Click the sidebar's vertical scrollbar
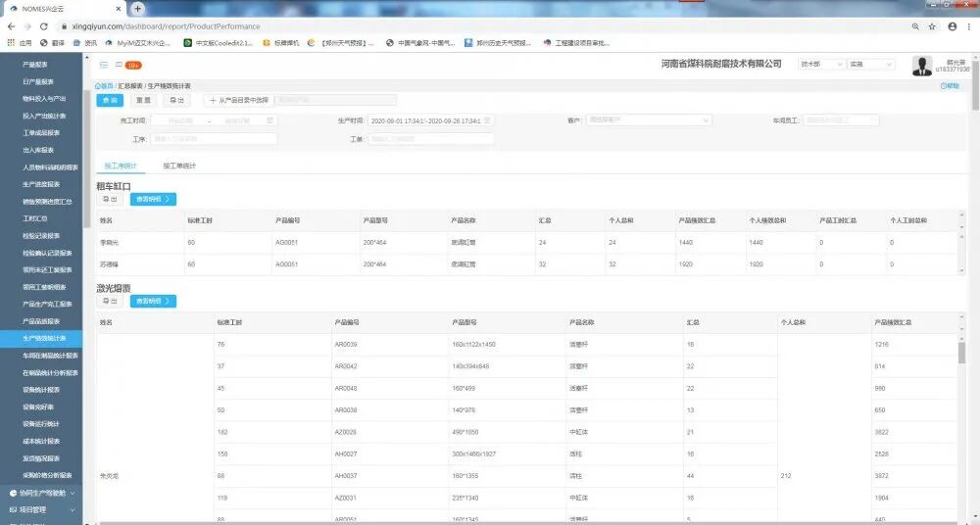Viewport: 980px width, 525px height. [x=87, y=160]
